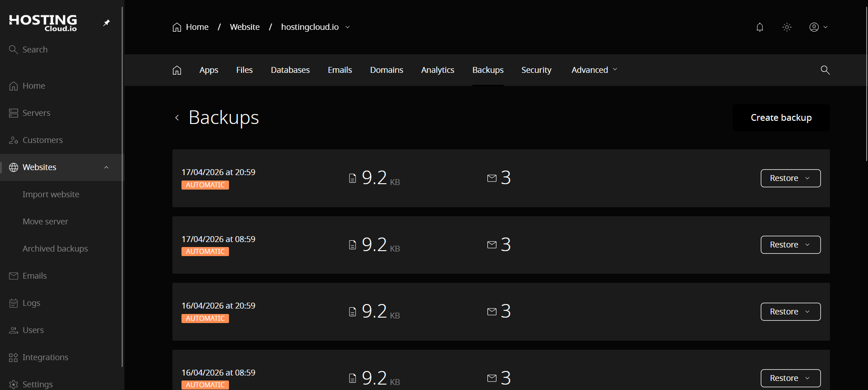Click the search magnifier in the tab bar
This screenshot has height=390, width=868.
825,70
